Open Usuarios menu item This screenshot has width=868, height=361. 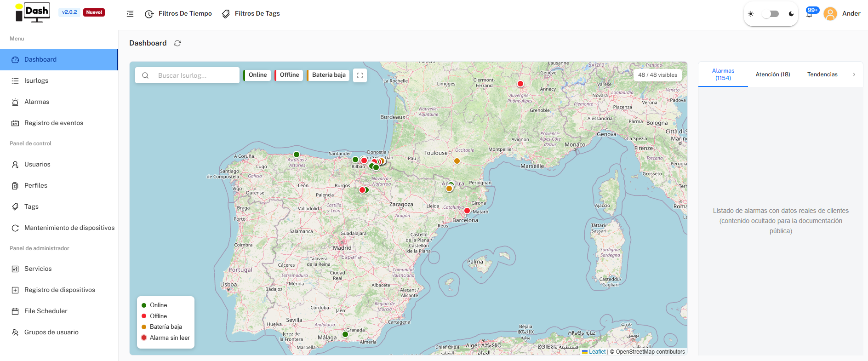(x=59, y=165)
